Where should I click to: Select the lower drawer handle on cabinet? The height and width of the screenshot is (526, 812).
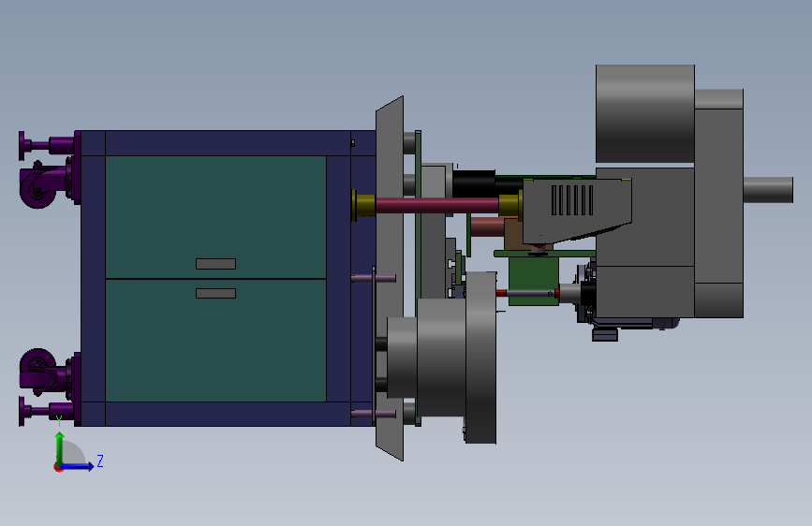tap(216, 294)
